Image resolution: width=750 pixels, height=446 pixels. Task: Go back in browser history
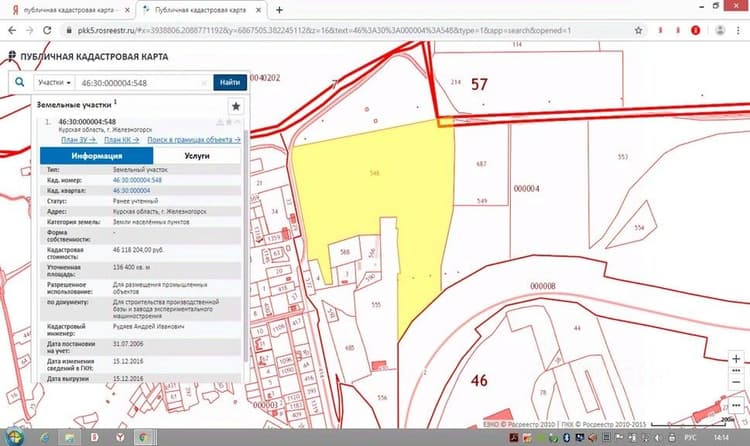[x=12, y=30]
